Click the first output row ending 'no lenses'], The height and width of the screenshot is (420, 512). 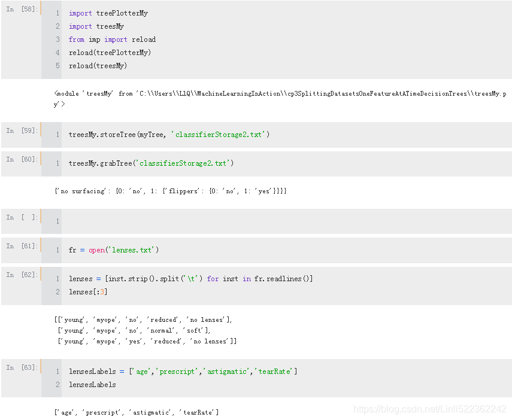[x=143, y=320]
